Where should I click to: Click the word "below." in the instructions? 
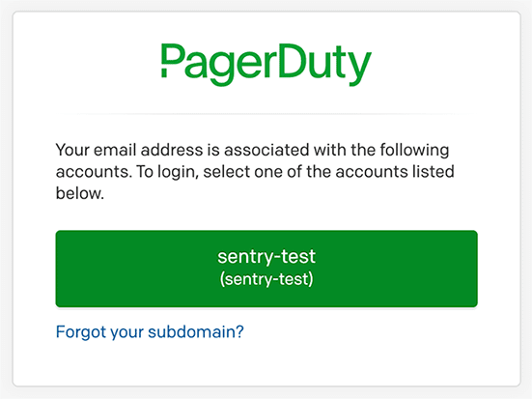80,193
